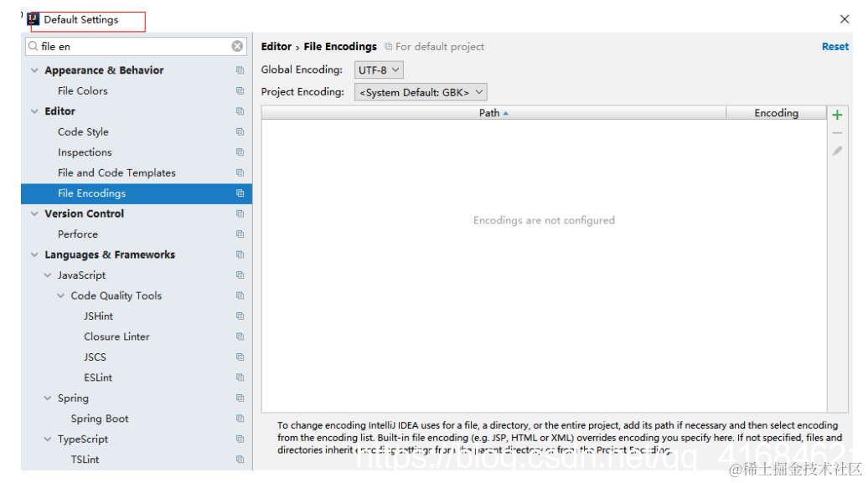Click the project-level icon beside Version Control
Image resolution: width=868 pixels, height=483 pixels.
(x=240, y=213)
